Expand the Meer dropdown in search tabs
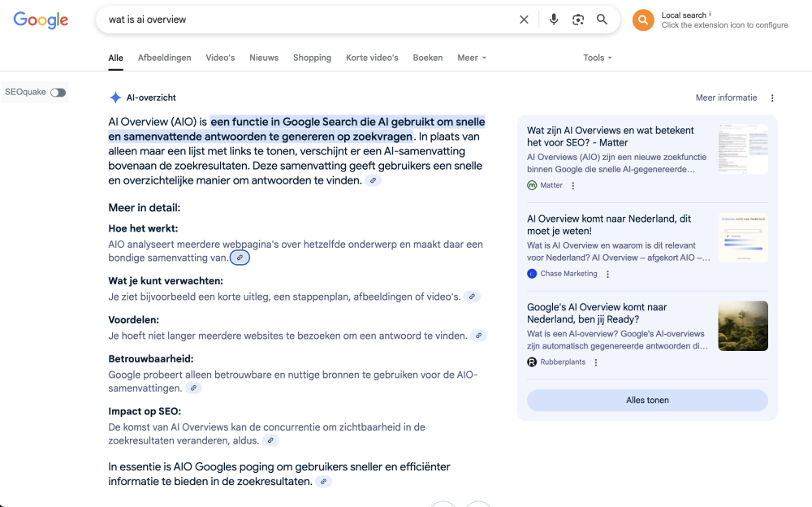The image size is (812, 507). [472, 58]
